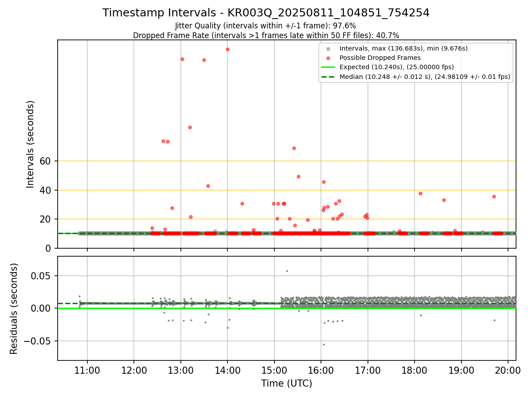Click the lowest residual point near 16:00
The width and height of the screenshot is (532, 399).
pos(324,344)
